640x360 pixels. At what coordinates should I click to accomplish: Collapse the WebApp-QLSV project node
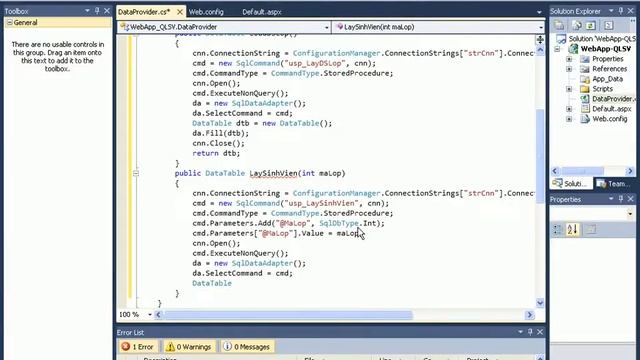tap(557, 49)
